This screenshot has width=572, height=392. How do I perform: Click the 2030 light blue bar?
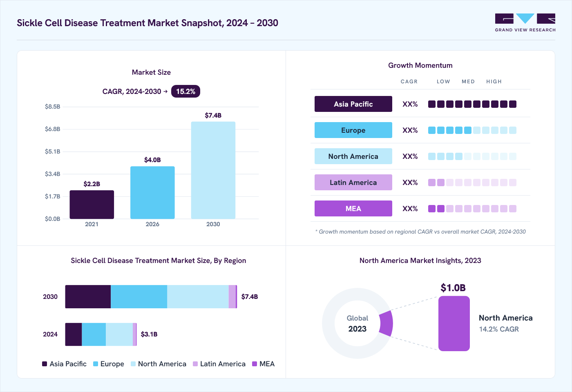click(x=213, y=170)
